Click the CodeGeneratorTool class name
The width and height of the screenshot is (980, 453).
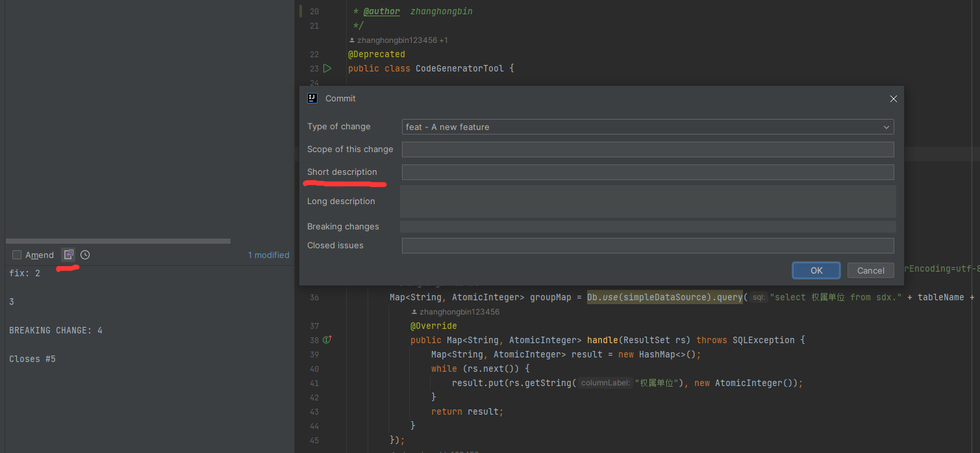coord(460,68)
